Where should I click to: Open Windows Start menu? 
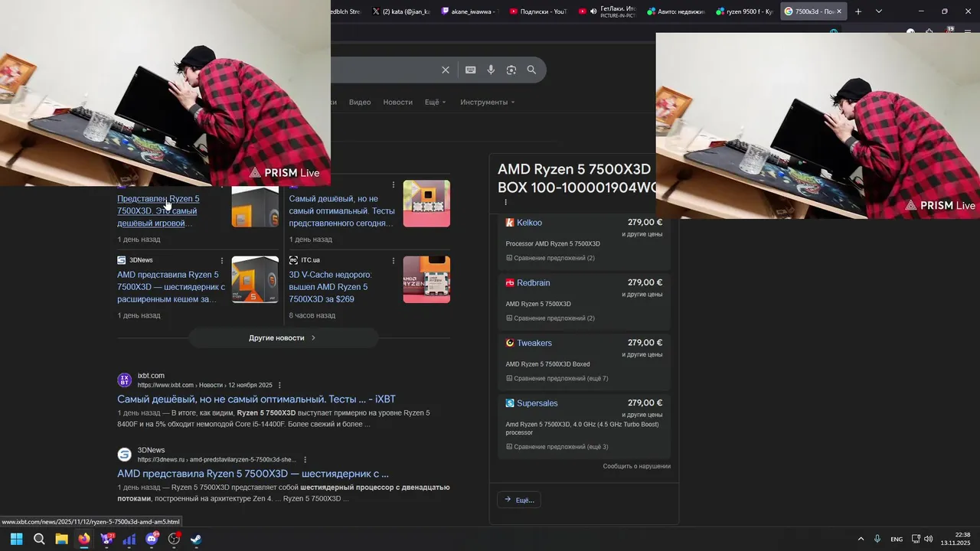click(16, 539)
